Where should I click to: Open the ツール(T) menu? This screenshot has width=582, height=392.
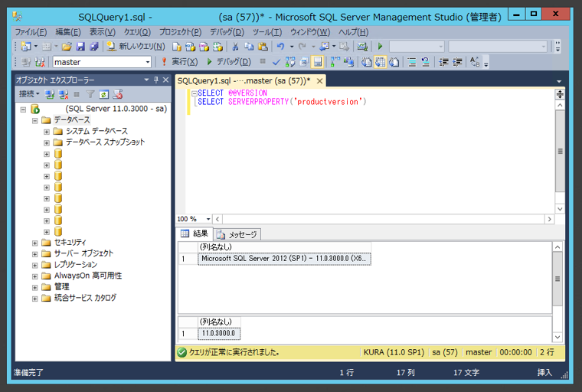click(x=267, y=32)
